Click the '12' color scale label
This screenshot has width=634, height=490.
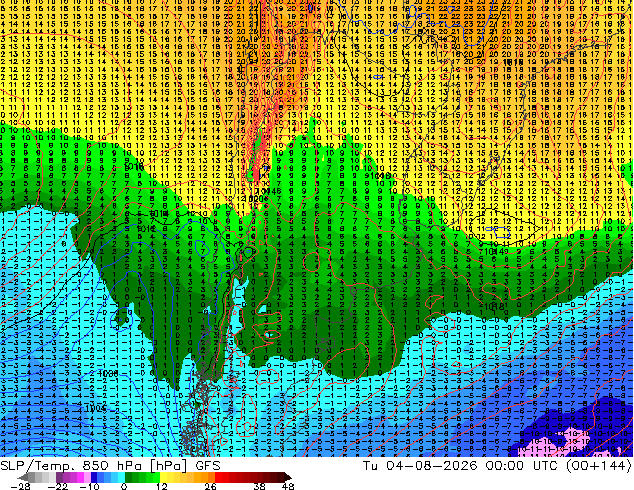(x=162, y=486)
